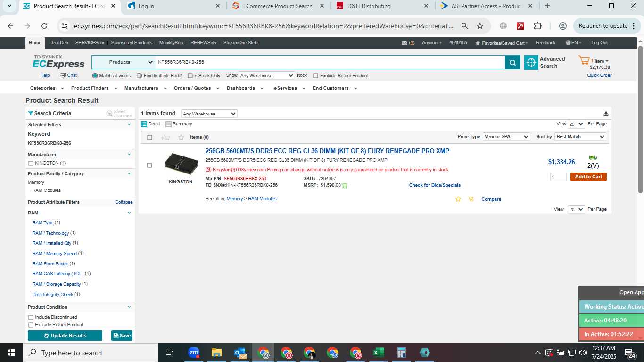The width and height of the screenshot is (644, 362).
Task: Collapse Product Family / Category section
Action: [x=129, y=173]
